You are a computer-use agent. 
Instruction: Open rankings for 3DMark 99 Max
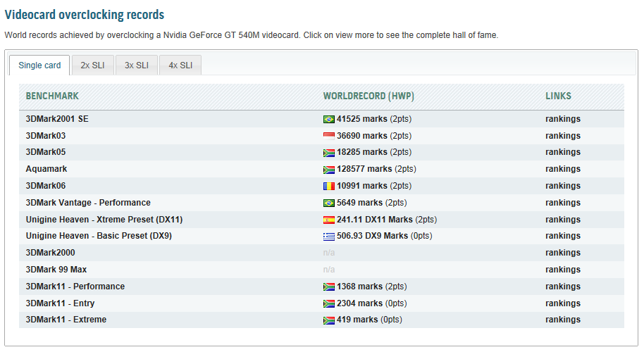563,269
